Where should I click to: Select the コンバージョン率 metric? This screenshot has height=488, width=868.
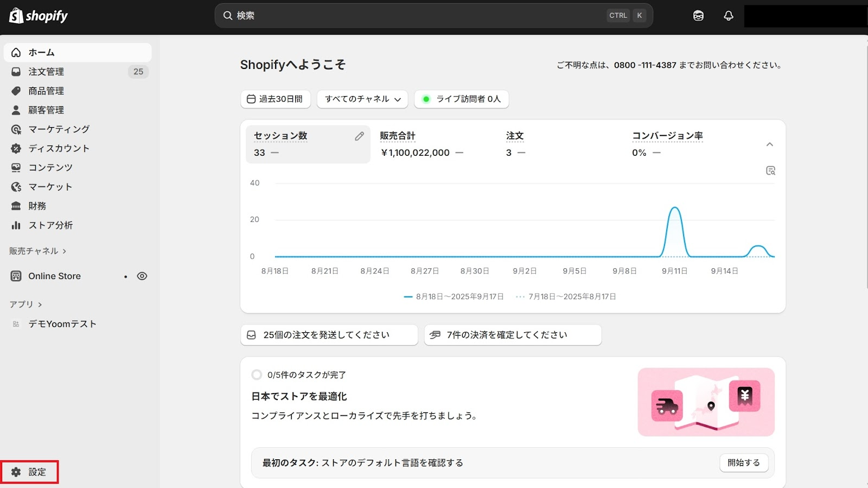point(687,144)
